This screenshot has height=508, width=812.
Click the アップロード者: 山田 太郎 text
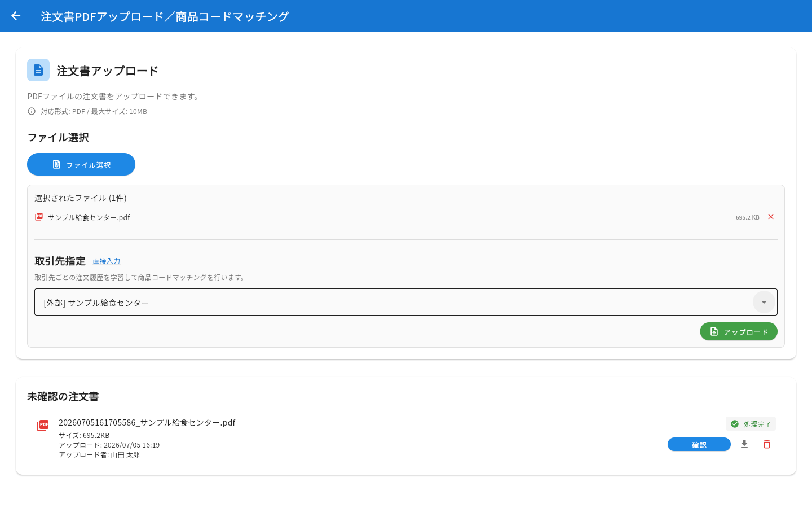[99, 454]
